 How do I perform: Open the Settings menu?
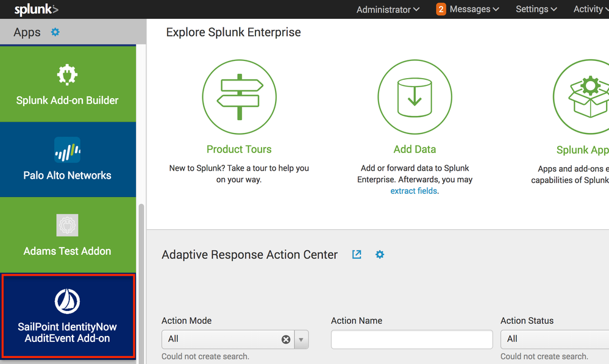pos(536,9)
